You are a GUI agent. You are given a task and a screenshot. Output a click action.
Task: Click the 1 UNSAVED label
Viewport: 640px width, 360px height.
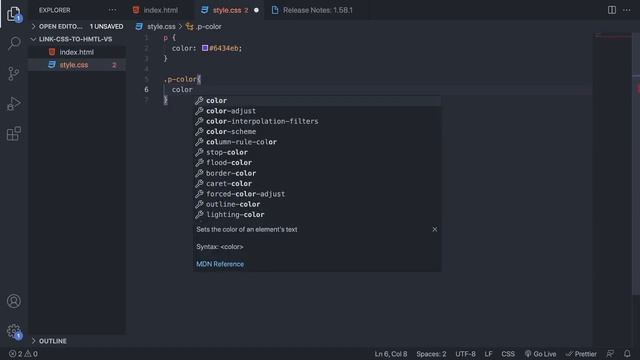pyautogui.click(x=107, y=27)
